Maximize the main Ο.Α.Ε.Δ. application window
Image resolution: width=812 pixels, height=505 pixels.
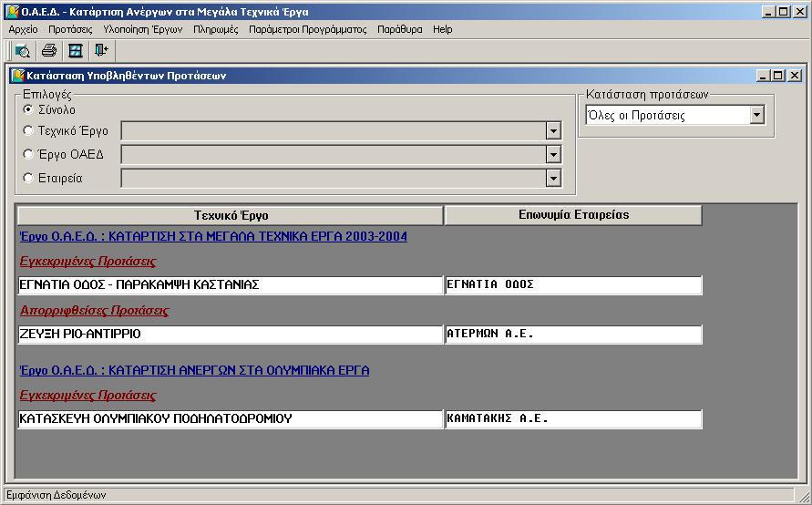coord(784,12)
